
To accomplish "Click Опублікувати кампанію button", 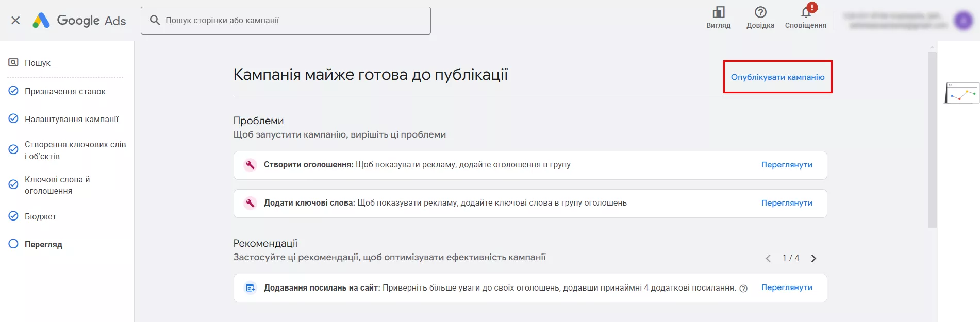I will click(777, 77).
